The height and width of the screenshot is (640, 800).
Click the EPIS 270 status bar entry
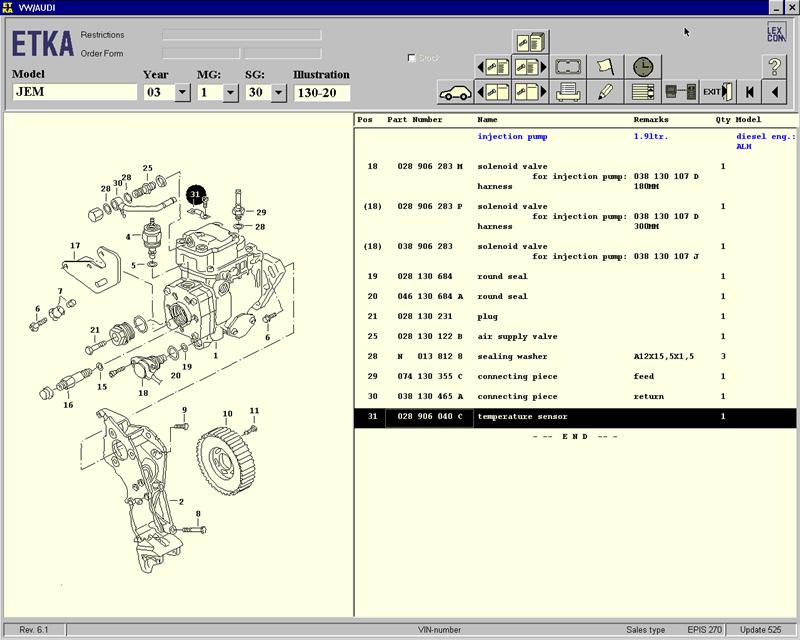point(704,630)
